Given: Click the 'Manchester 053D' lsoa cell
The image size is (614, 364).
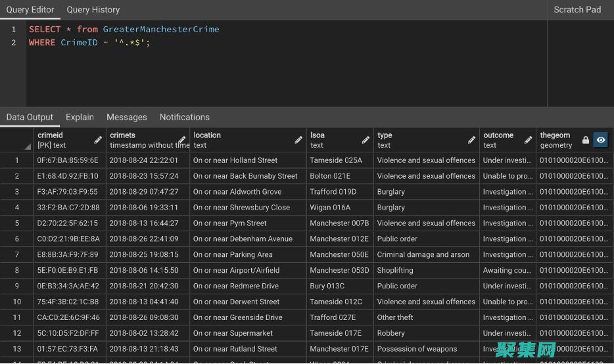Looking at the screenshot, I should pyautogui.click(x=339, y=271).
